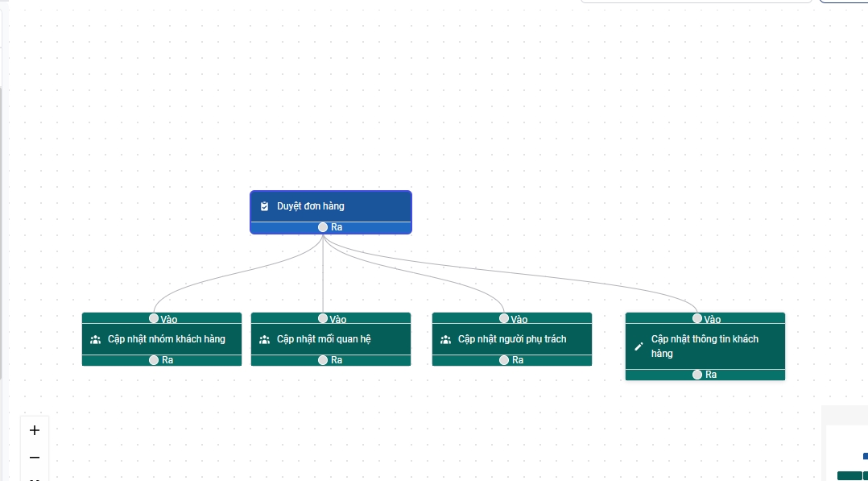The height and width of the screenshot is (481, 868).
Task: Select the Cập nhật mối quan hệ node title
Action: coord(324,339)
